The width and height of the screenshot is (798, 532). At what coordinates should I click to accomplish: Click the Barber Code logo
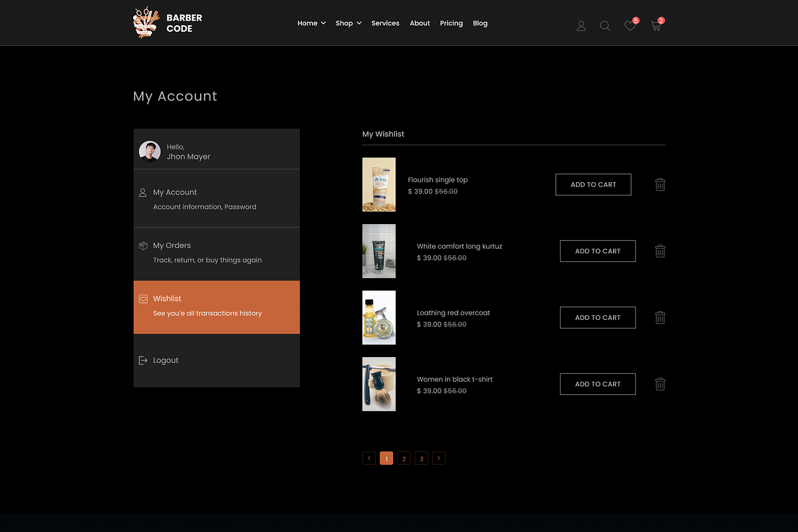tap(168, 23)
